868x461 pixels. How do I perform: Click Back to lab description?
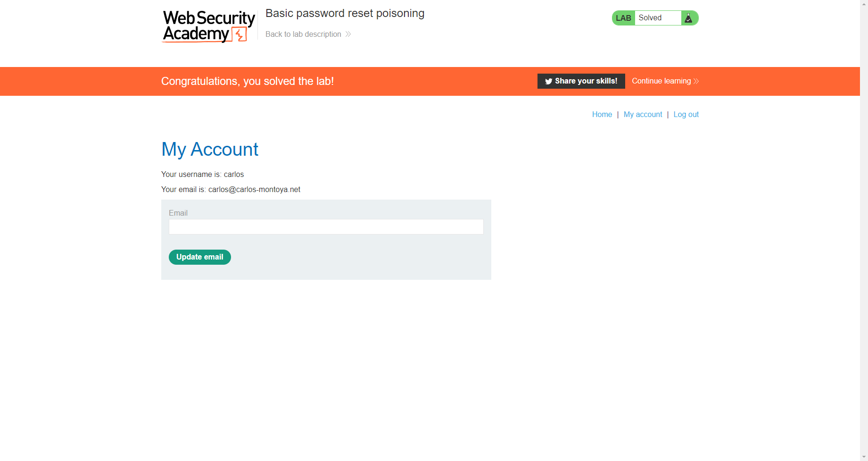click(303, 34)
